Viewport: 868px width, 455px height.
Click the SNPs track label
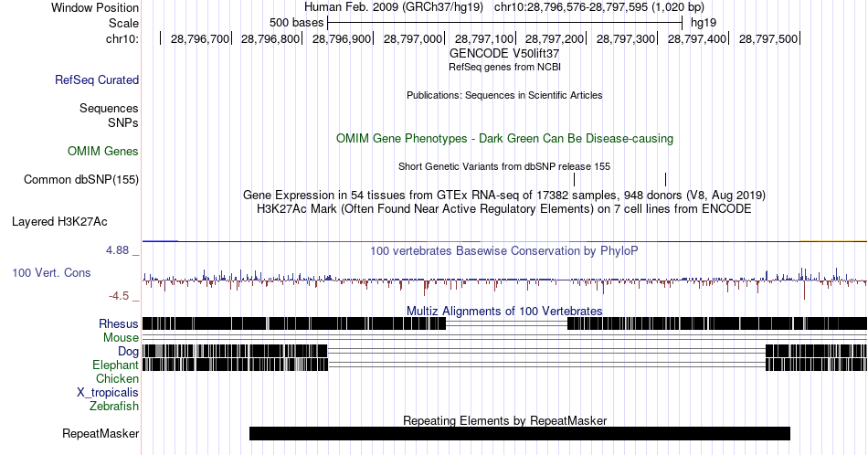click(123, 122)
